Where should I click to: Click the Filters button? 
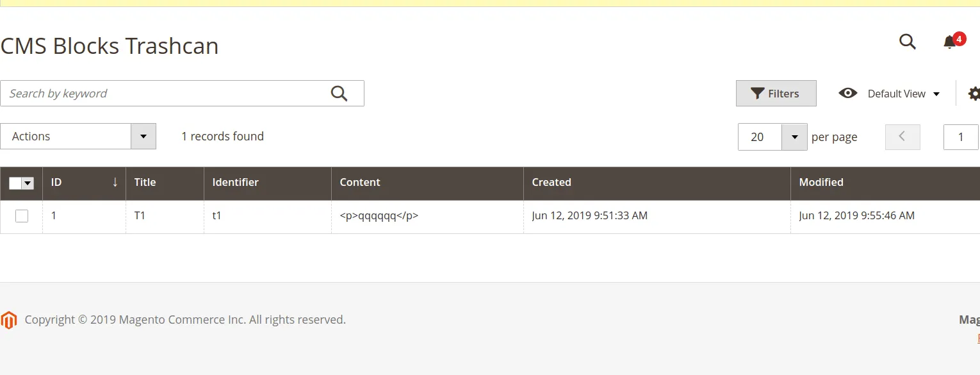tap(776, 94)
